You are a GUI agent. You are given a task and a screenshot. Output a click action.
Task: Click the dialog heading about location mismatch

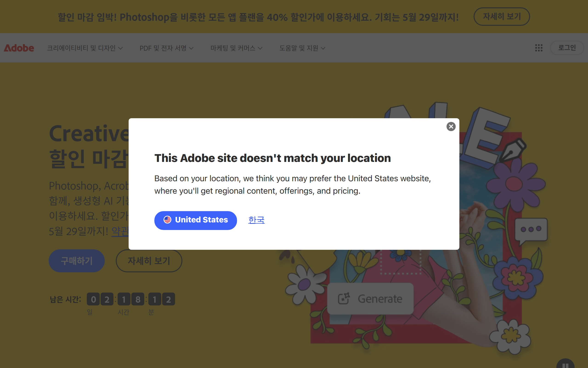pos(273,158)
